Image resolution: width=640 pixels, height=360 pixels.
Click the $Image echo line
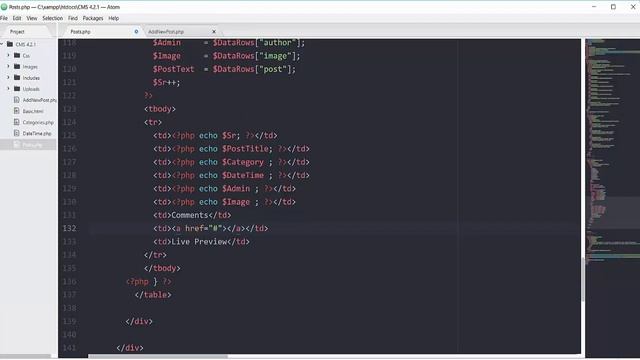(224, 202)
